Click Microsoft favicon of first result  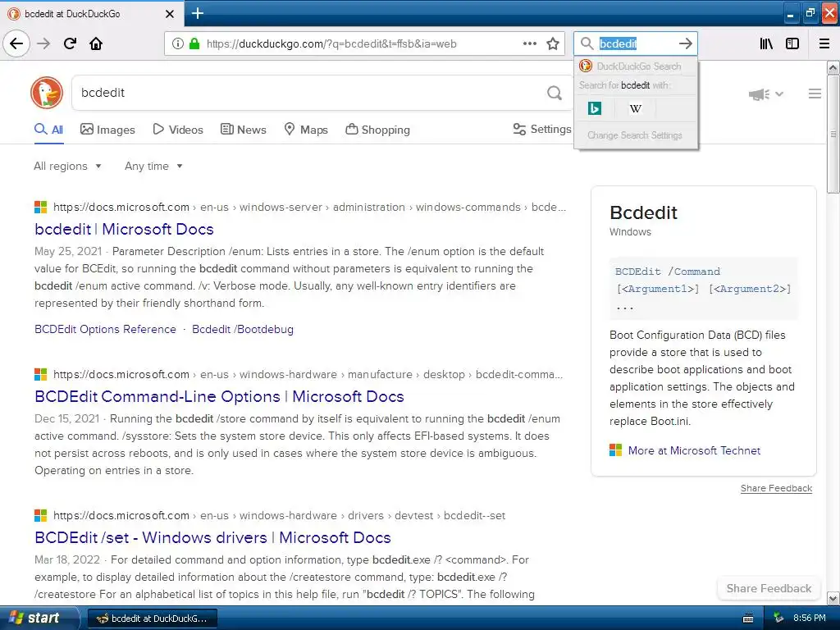(41, 207)
